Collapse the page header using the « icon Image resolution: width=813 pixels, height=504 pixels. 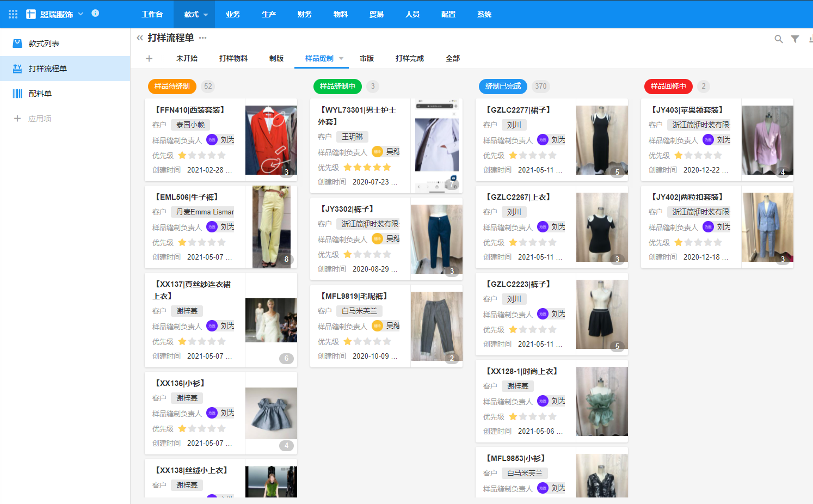(139, 38)
